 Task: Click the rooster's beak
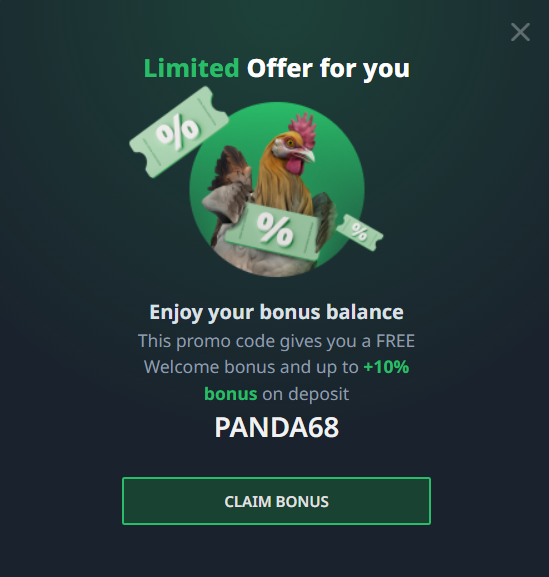[x=307, y=153]
